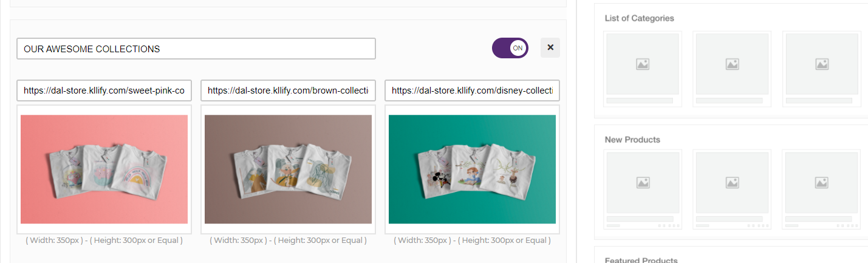Click size hint under the pink banner
The image size is (868, 263).
click(104, 241)
